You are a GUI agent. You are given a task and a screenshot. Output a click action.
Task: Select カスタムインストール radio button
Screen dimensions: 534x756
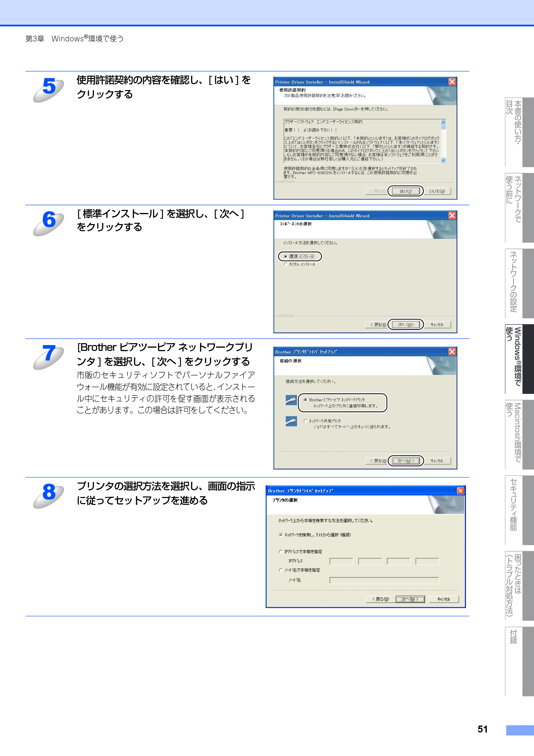[285, 264]
